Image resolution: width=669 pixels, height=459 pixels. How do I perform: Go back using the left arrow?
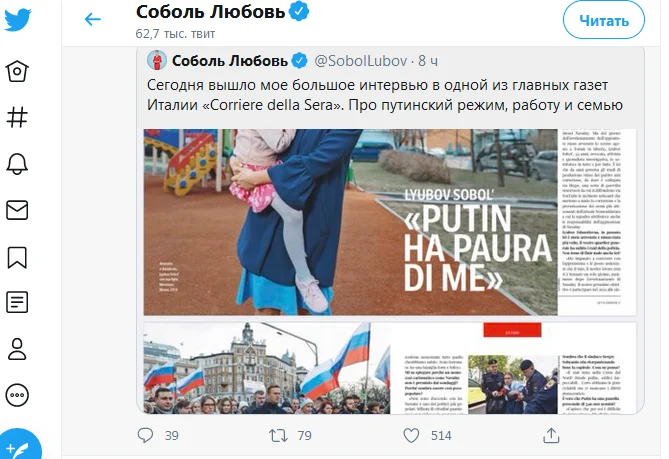[x=93, y=19]
